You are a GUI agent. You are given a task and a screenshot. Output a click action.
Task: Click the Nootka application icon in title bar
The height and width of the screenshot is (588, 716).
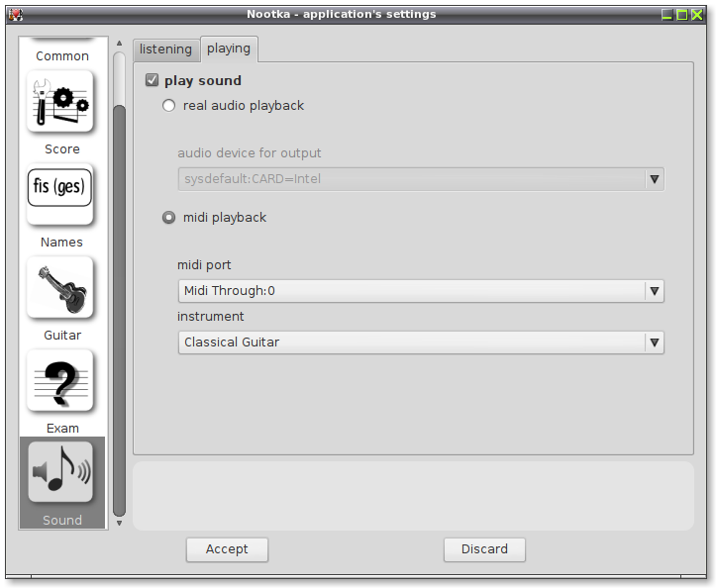[x=16, y=15]
